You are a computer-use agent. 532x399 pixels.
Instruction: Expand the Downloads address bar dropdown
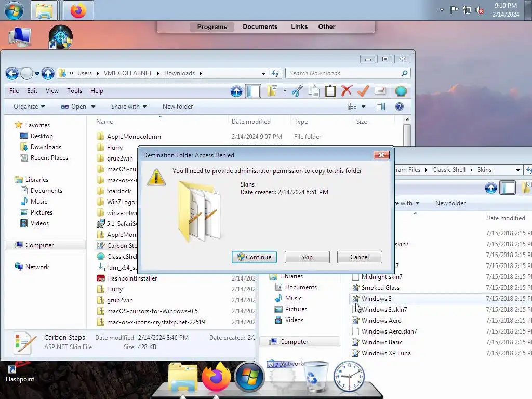(263, 73)
